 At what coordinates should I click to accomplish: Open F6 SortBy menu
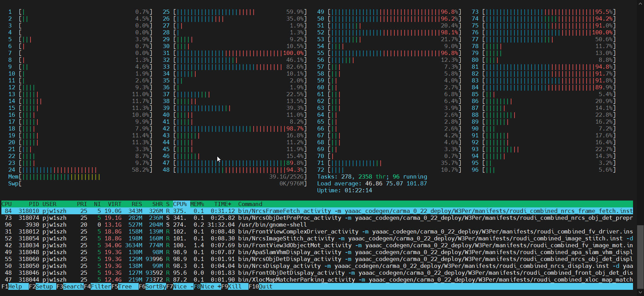click(152, 286)
